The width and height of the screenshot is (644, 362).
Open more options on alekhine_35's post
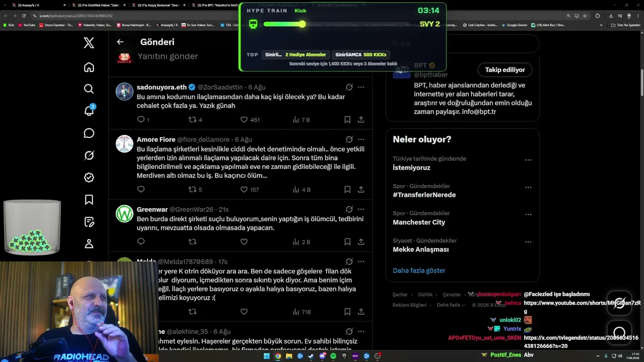click(x=361, y=331)
